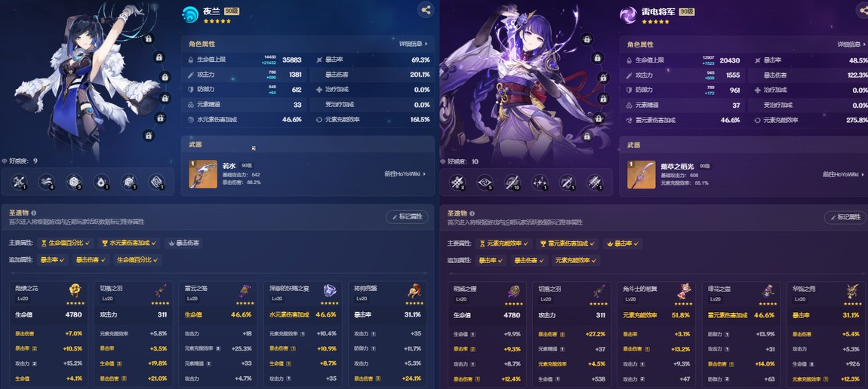Toggle Yelan's 生命值百分比 main stat tag
868x389 pixels.
(x=66, y=243)
